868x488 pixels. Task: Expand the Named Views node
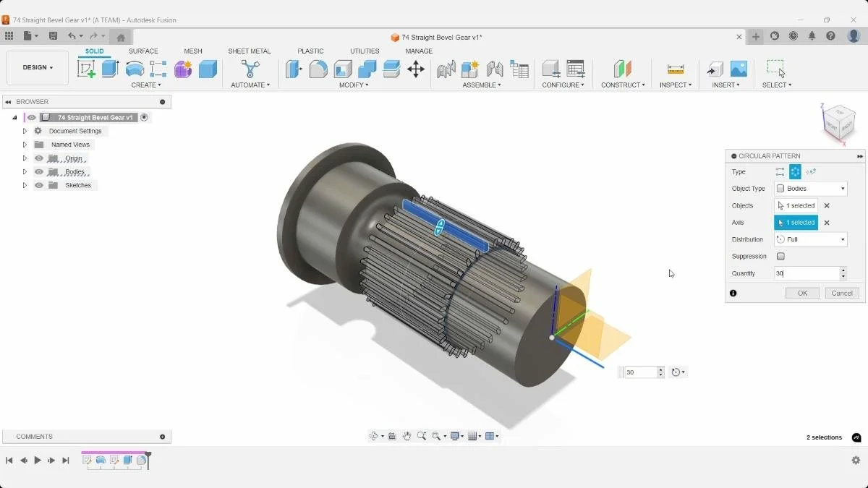click(x=25, y=145)
